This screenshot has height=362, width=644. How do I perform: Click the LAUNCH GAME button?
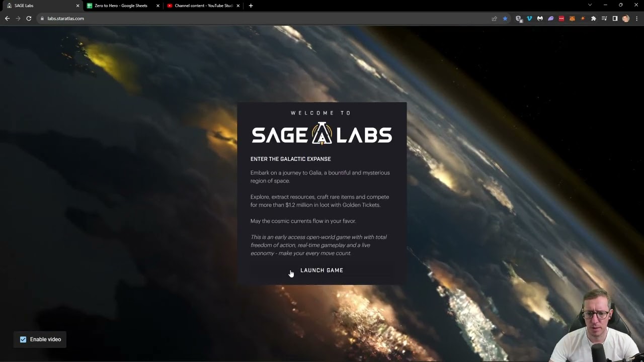(321, 270)
